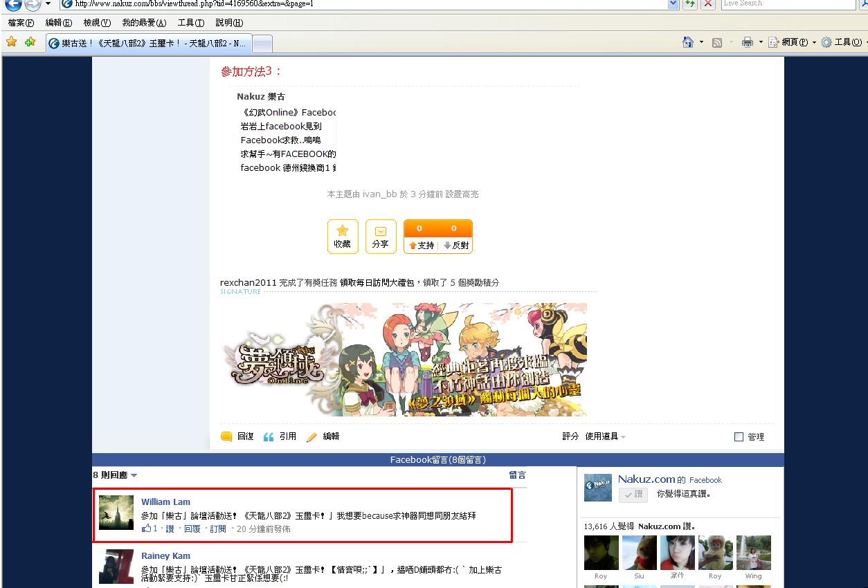Vote 支持 with the up arrow
Screen dimensions: 868x588
422,245
